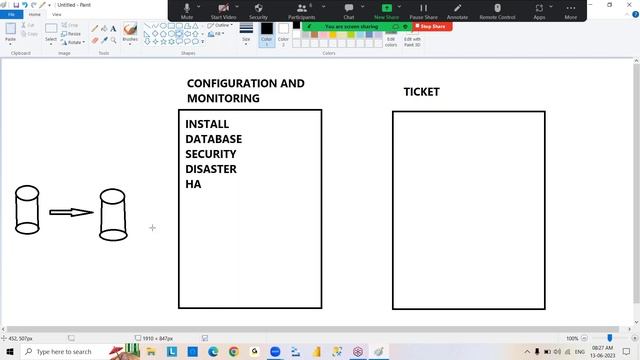Select the Pencil tool
640x360 pixels.
click(95, 29)
